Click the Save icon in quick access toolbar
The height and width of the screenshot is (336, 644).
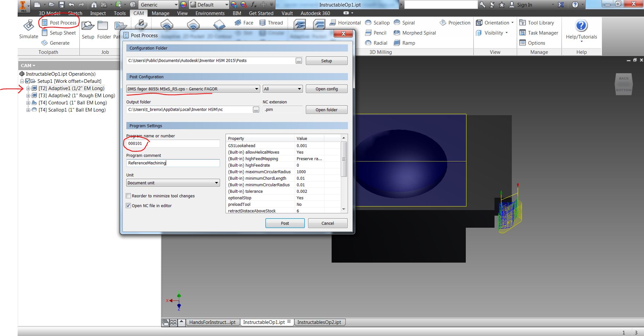pos(61,5)
